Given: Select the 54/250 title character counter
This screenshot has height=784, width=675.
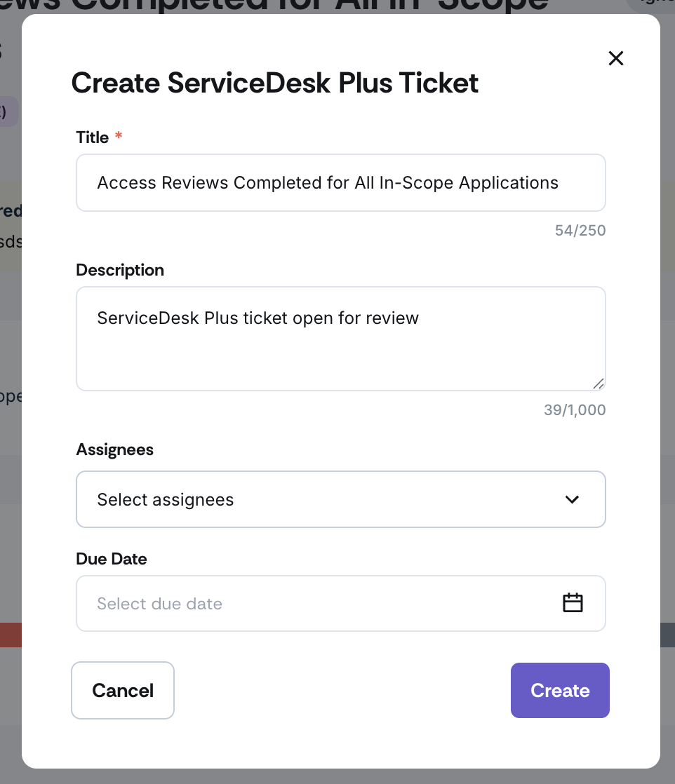Looking at the screenshot, I should 580,230.
